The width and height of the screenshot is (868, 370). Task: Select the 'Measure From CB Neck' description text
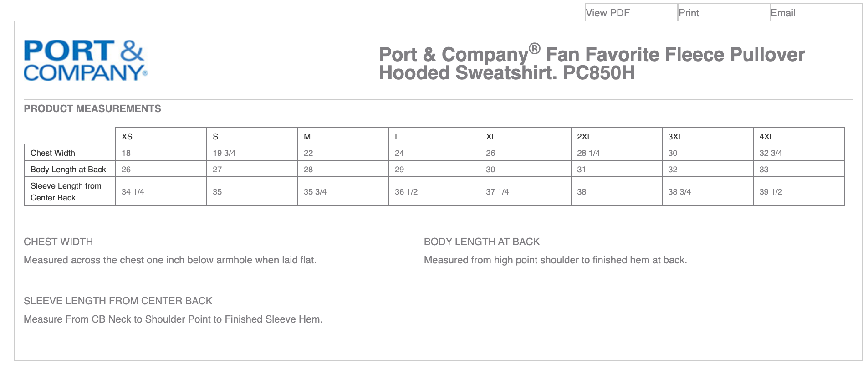click(173, 319)
